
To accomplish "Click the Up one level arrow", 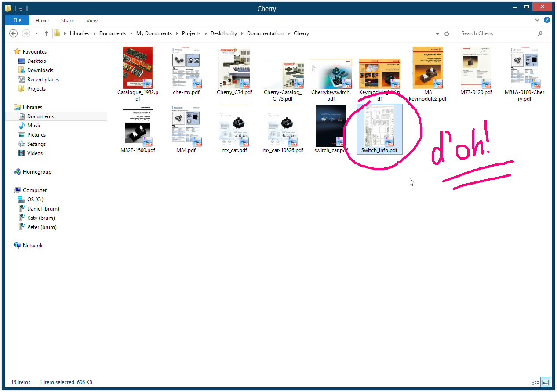I will click(47, 33).
